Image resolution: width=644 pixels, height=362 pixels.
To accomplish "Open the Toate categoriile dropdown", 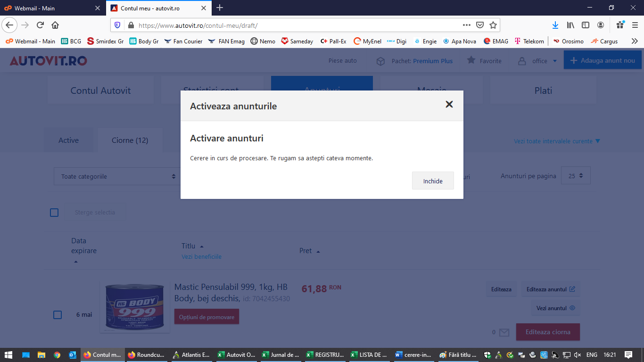I will tap(118, 176).
